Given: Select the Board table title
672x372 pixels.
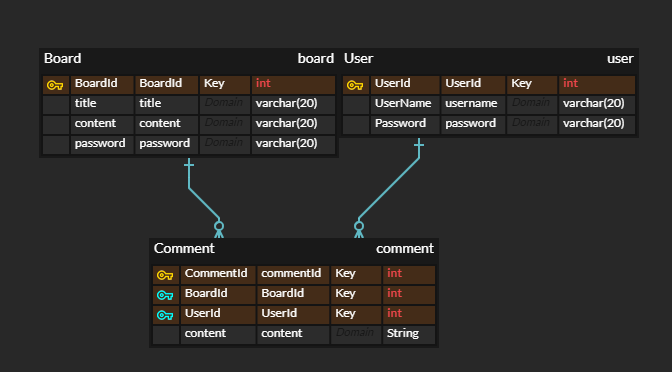Looking at the screenshot, I should point(63,58).
